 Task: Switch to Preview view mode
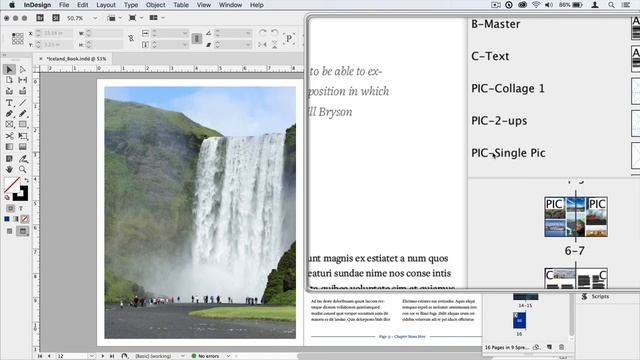[23, 231]
